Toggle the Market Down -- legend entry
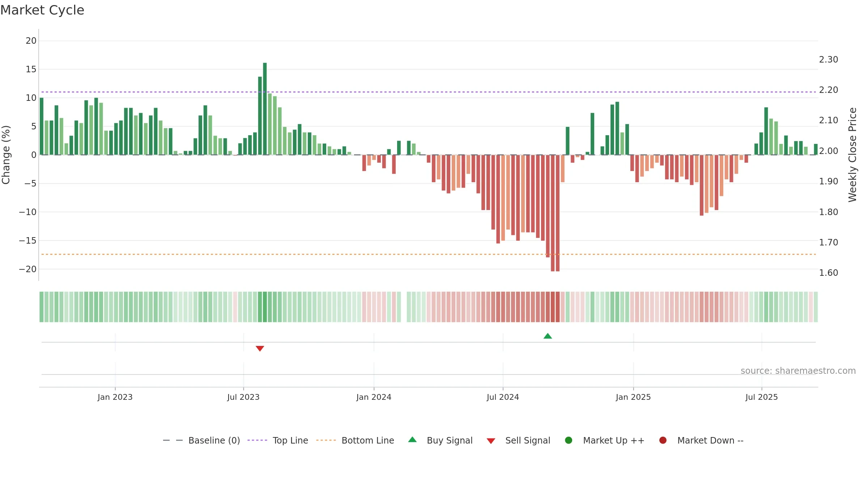 coord(701,440)
